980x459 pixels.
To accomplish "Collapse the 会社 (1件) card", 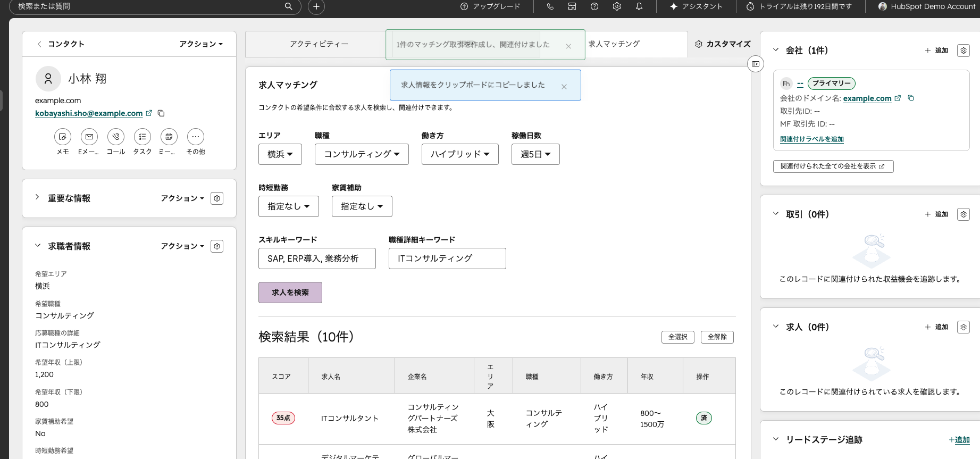I will click(x=776, y=49).
